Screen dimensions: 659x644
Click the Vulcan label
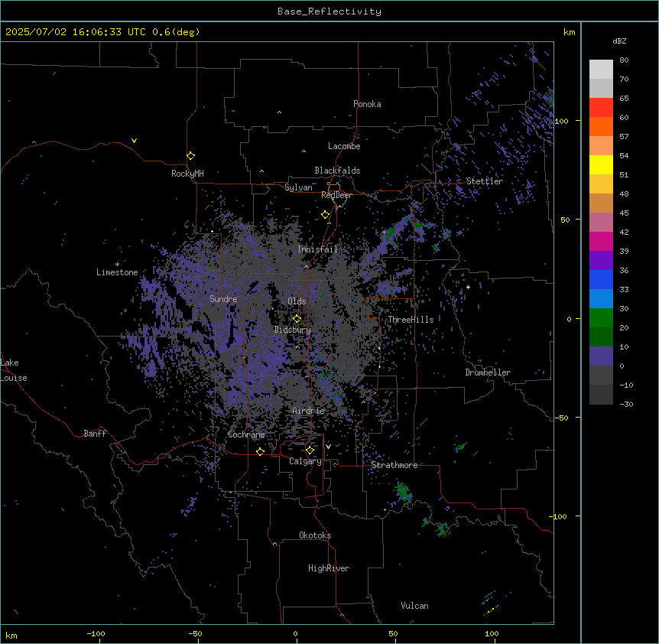point(414,606)
